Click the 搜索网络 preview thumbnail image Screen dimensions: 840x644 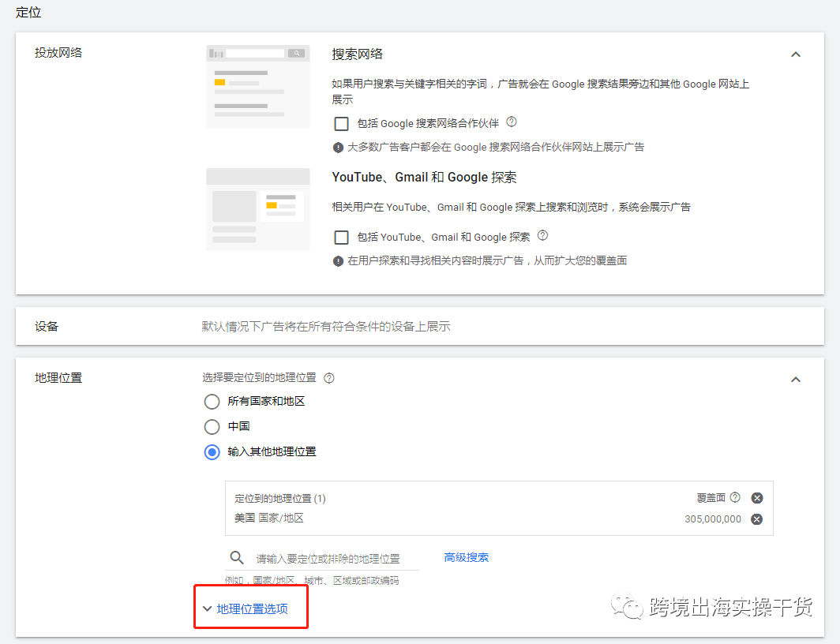257,85
